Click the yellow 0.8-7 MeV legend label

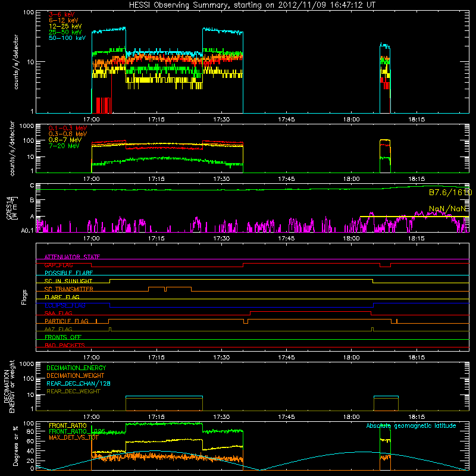[65, 140]
